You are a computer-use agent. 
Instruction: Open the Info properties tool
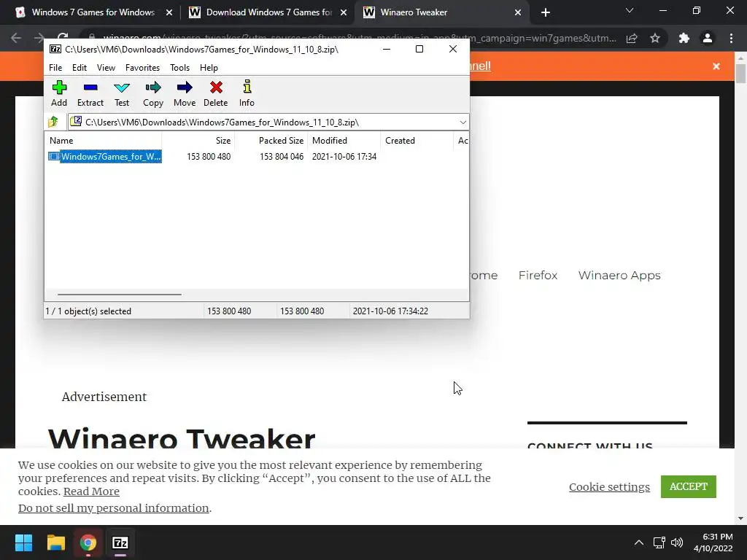pos(247,93)
